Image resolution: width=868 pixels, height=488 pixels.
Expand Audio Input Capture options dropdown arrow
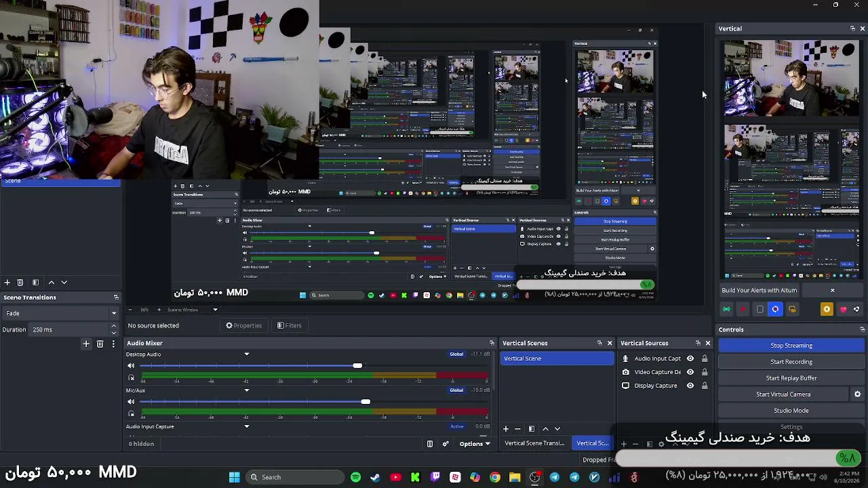pos(247,426)
